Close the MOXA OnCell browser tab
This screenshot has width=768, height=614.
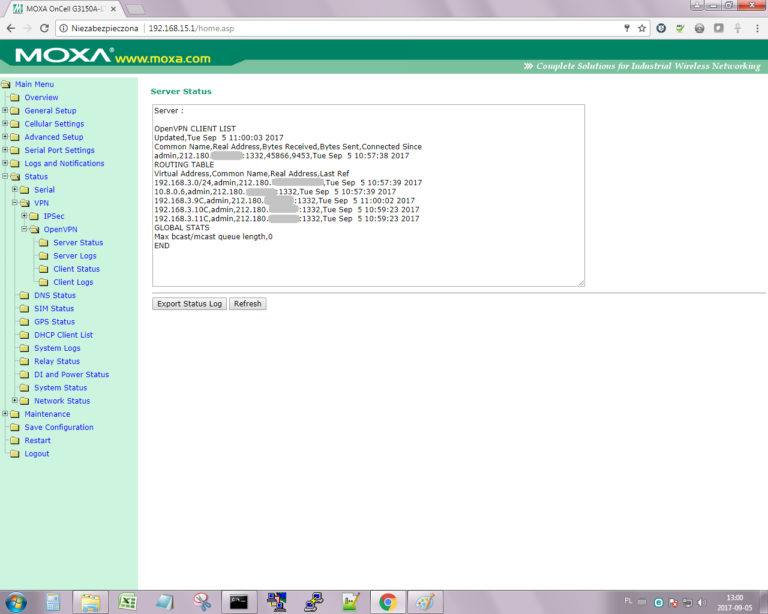[x=113, y=9]
